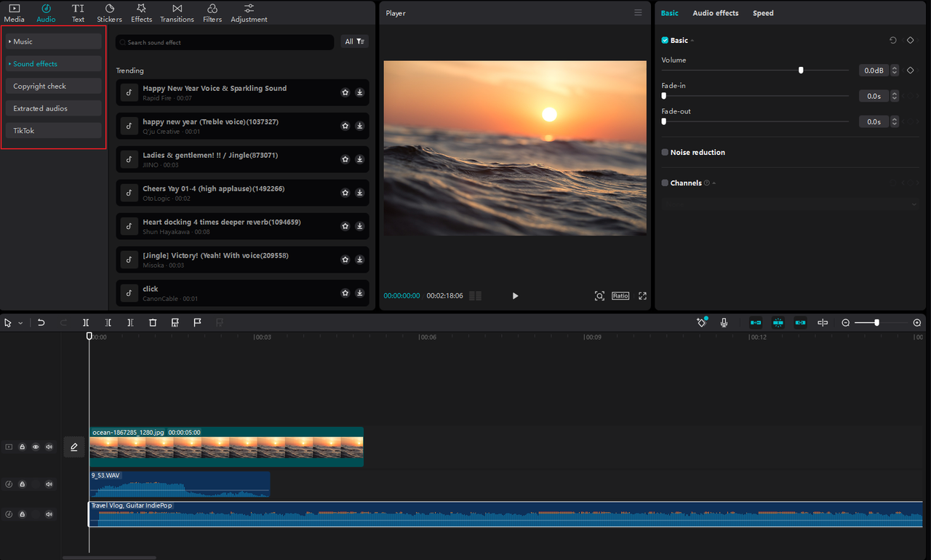Open the TikTok audio section
931x560 pixels.
(53, 131)
